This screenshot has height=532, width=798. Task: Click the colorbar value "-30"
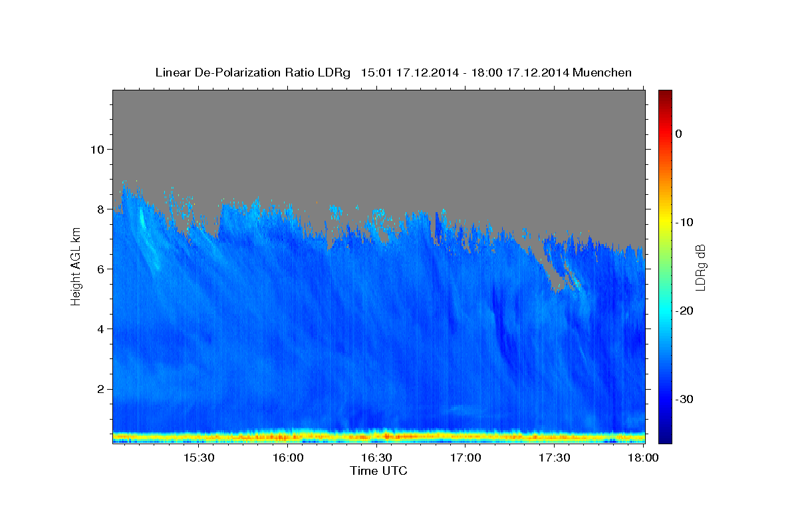tap(685, 399)
